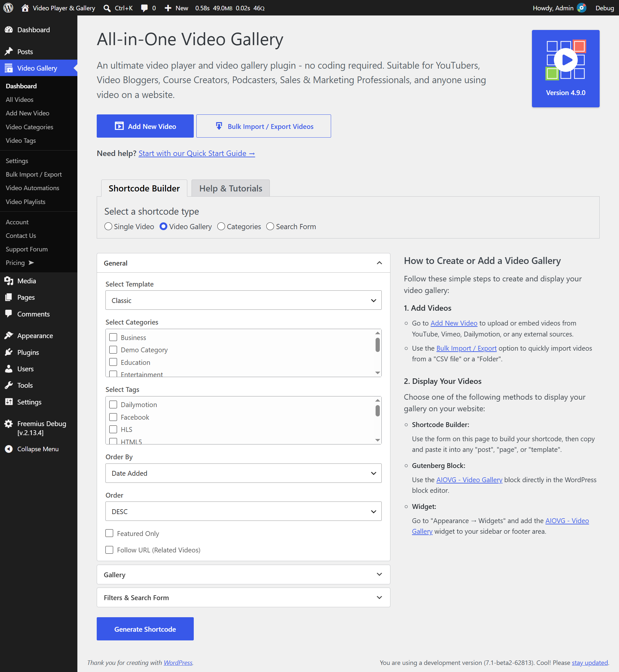Screen dimensions: 619x672
Task: Click the Comments speech bubble sidebar icon
Action: tap(9, 314)
